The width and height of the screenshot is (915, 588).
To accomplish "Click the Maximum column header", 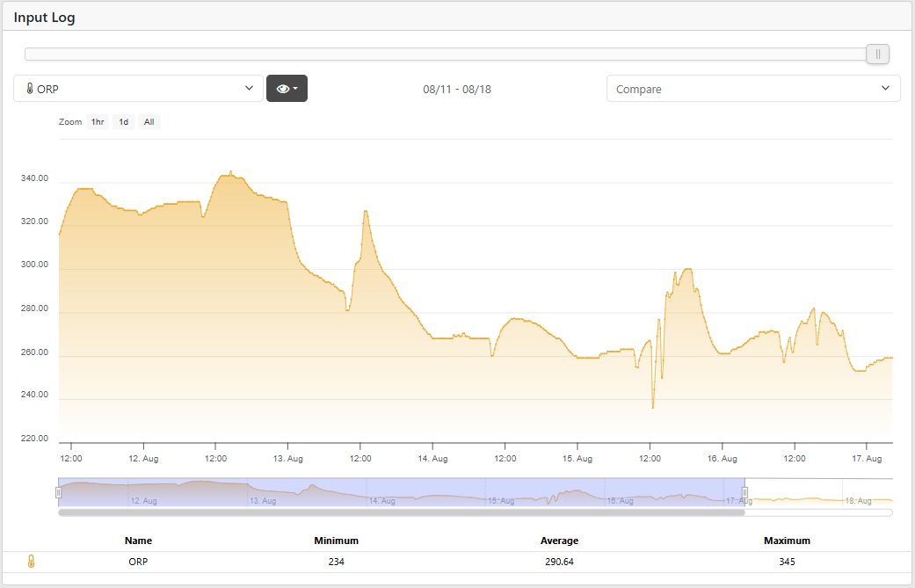I will click(787, 541).
